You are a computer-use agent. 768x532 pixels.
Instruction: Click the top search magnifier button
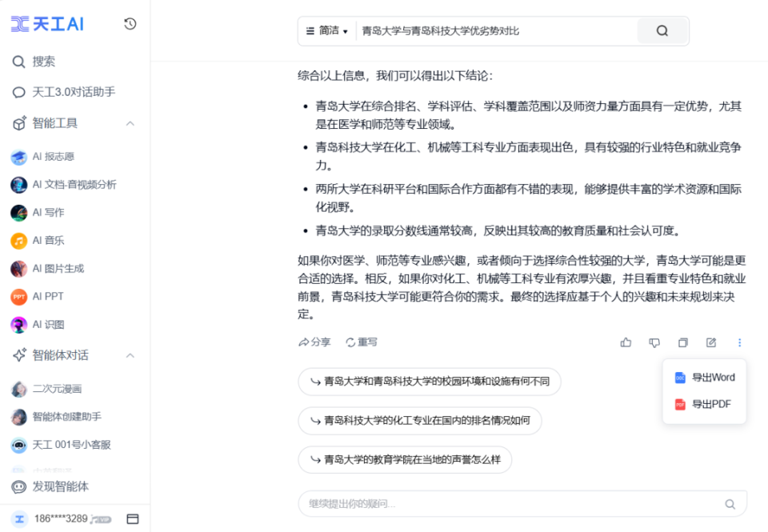coord(662,31)
